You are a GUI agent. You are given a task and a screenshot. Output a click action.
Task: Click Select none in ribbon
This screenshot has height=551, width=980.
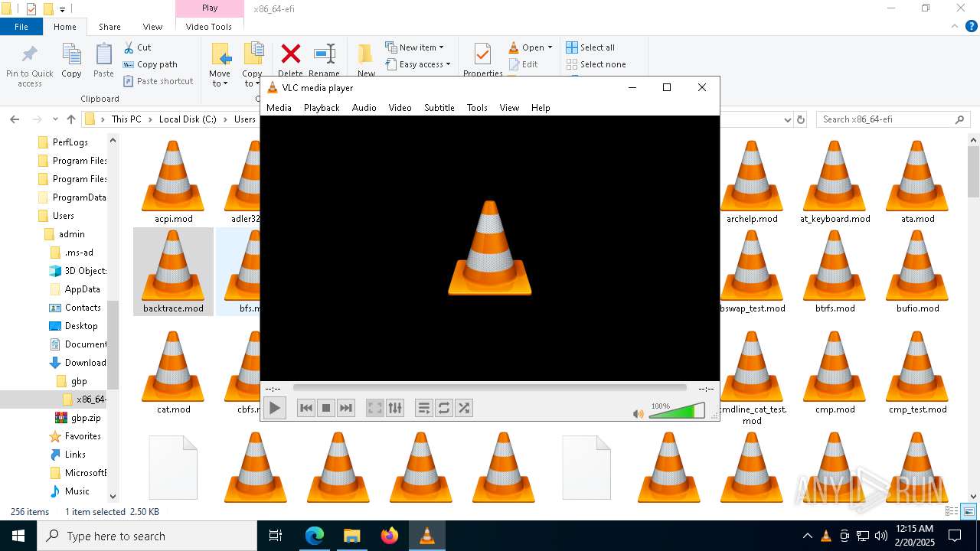[x=596, y=64]
